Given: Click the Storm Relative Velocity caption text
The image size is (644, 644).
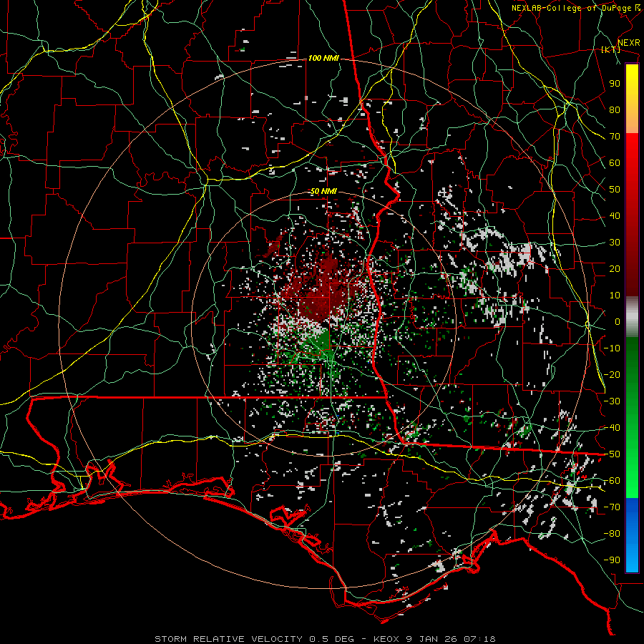Looking at the screenshot, I should 325,639.
